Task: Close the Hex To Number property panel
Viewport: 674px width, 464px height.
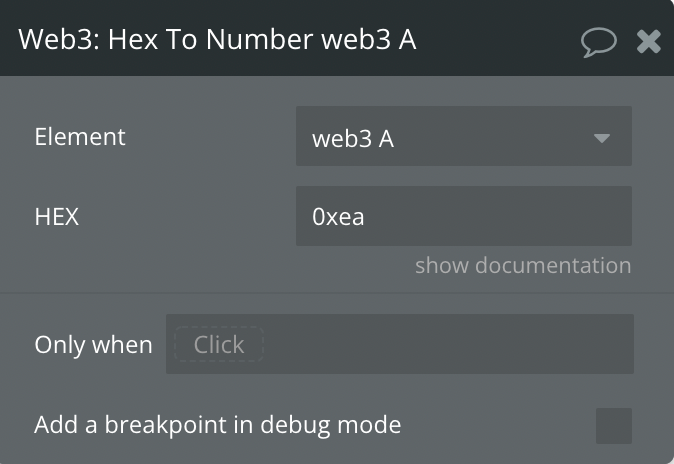Action: (648, 41)
